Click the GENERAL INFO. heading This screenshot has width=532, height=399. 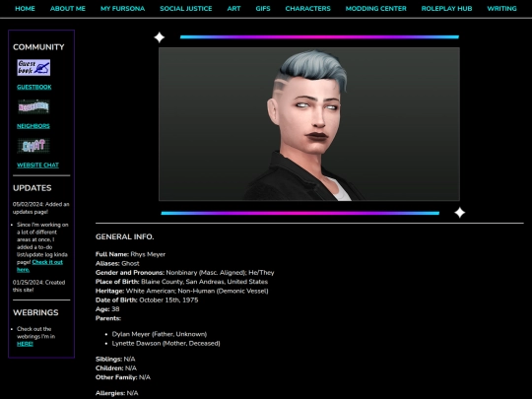pyautogui.click(x=124, y=236)
